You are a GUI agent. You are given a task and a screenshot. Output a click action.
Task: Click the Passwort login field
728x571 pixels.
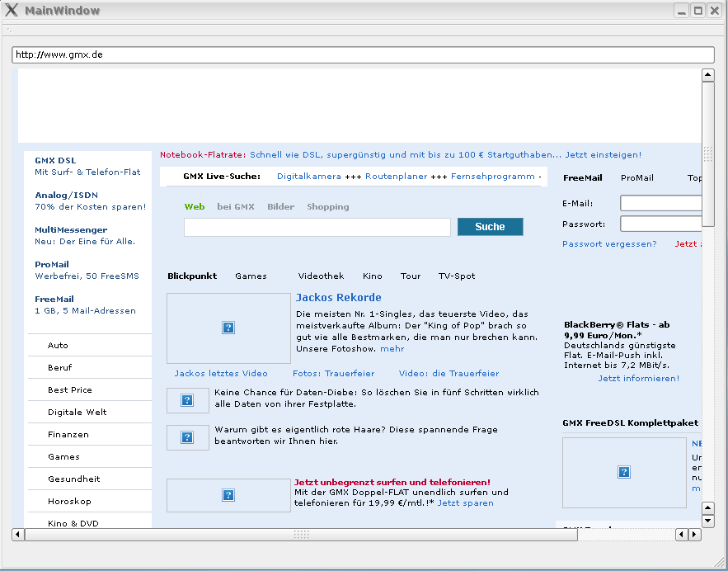click(661, 224)
